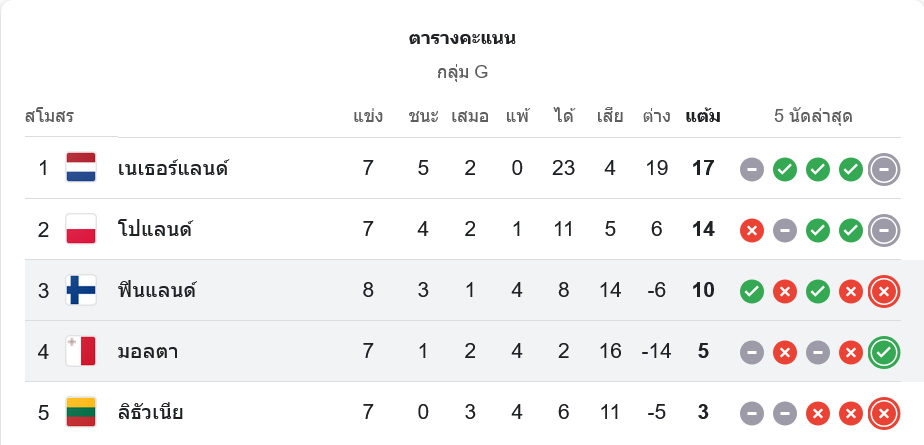Open the เนเธอร์แลนด์ team link

point(173,168)
